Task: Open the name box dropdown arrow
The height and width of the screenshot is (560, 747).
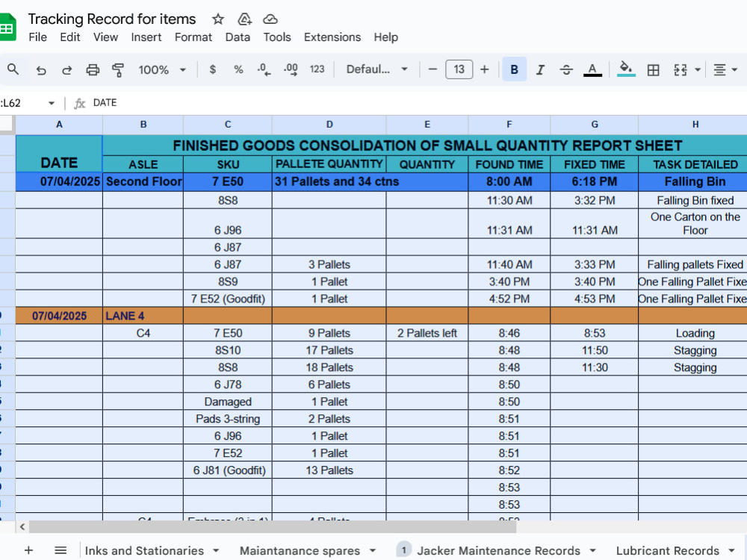Action: point(52,103)
